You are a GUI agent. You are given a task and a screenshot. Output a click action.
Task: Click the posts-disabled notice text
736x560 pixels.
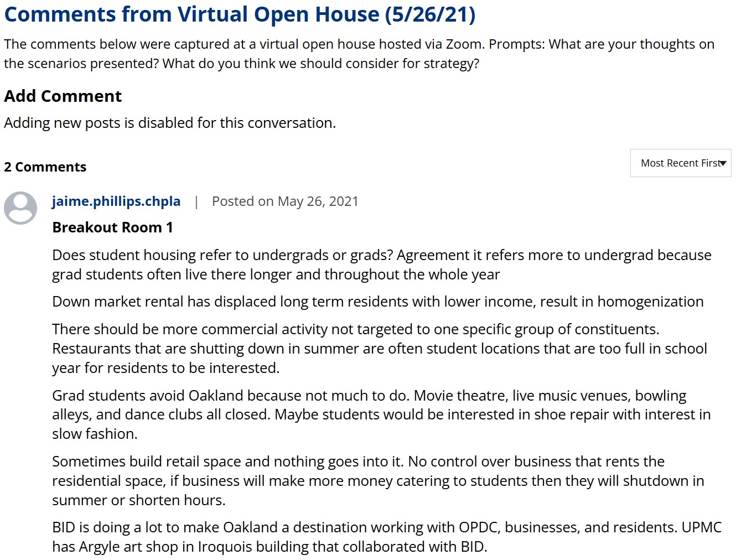coord(170,123)
